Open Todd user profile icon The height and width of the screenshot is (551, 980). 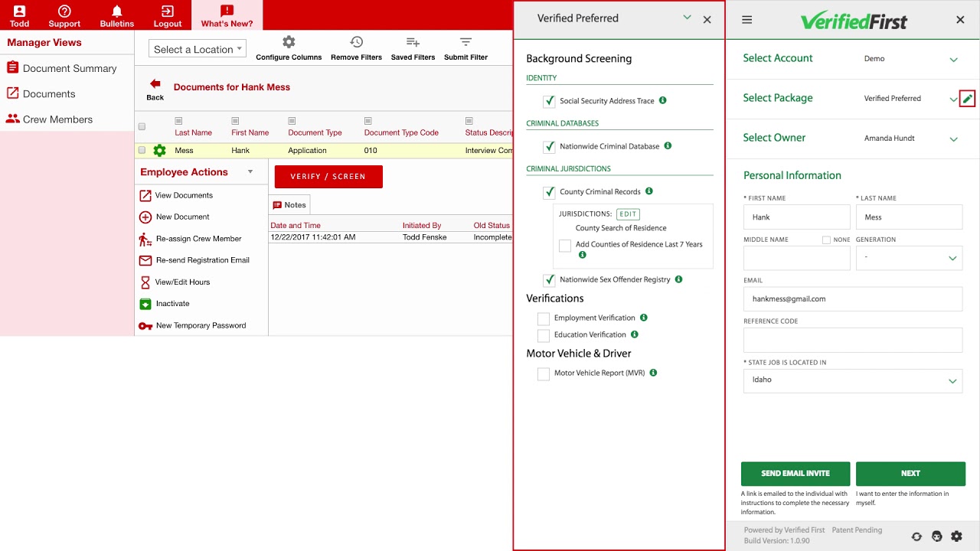(x=19, y=11)
